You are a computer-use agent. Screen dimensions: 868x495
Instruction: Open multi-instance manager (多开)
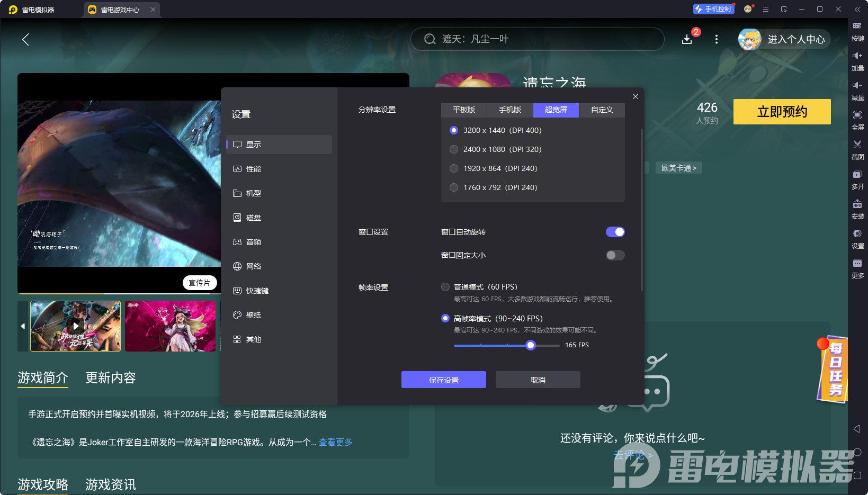[858, 179]
